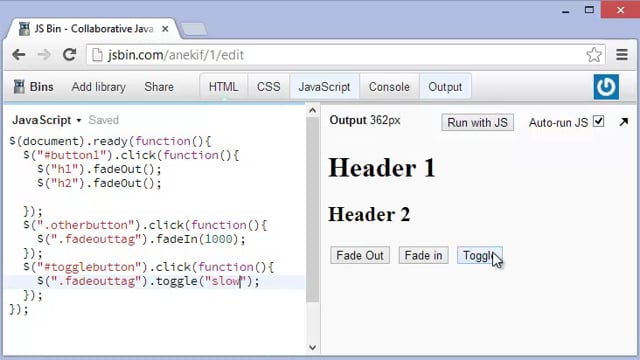Click the code panel vertical scrollbar thumb
640x360 pixels.
point(313,210)
